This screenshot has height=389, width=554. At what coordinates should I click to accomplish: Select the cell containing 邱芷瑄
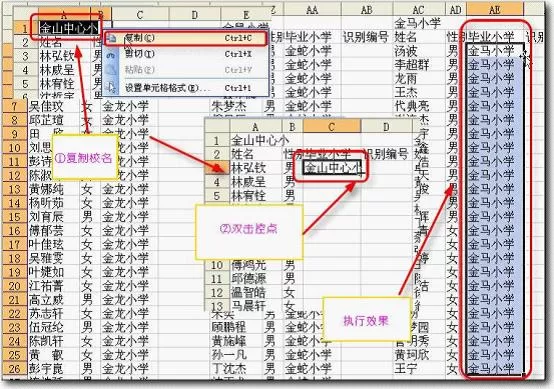pos(53,120)
